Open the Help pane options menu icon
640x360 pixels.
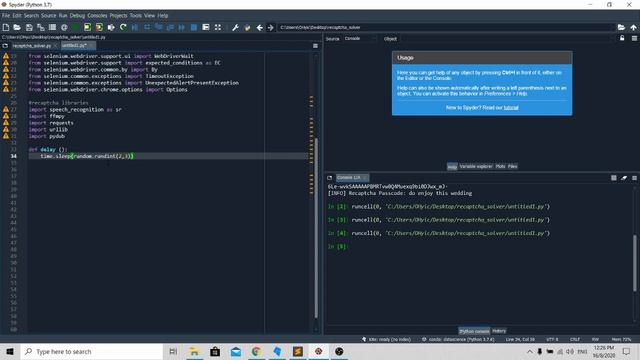[x=634, y=38]
